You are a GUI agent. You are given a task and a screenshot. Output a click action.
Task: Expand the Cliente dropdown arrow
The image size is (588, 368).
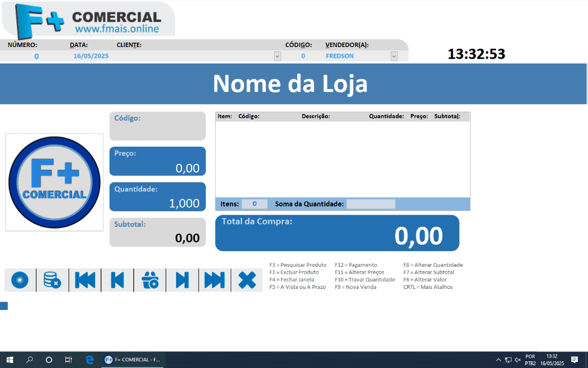click(277, 56)
